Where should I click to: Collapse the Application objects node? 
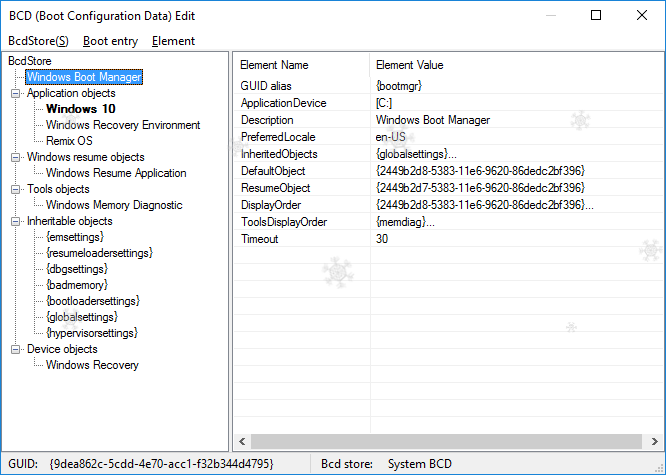tap(15, 93)
